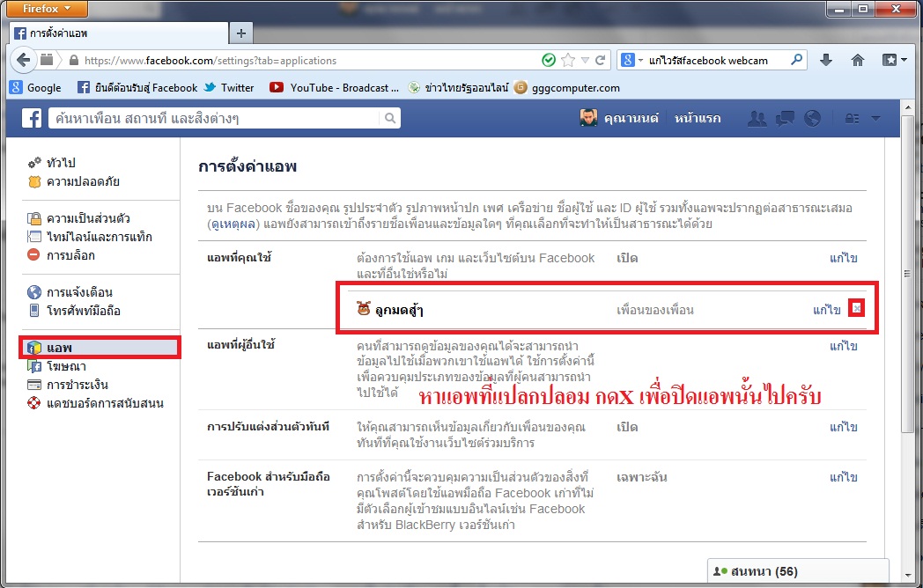Open the ggcomputer.com bookmark
923x588 pixels.
(567, 88)
